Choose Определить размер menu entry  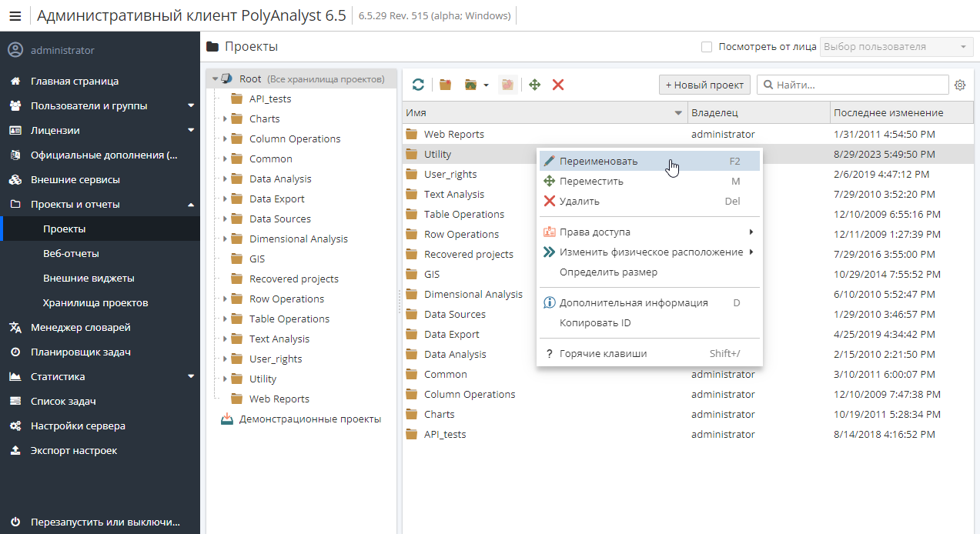[x=650, y=272]
